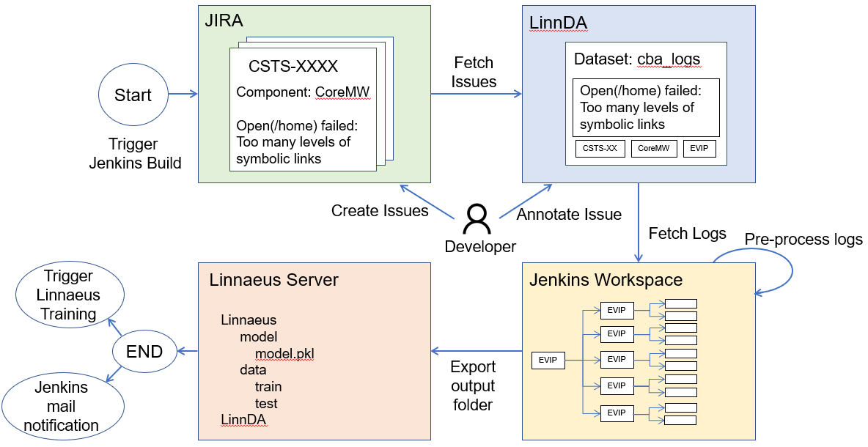Select the "Dataset: cba_logs" heading
868x447 pixels.
[x=637, y=59]
